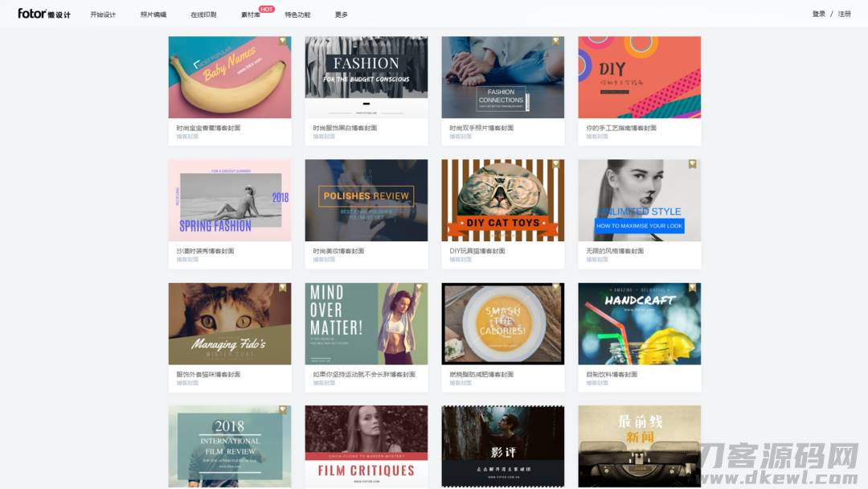Click premium ribbon icon on Unlimited Style card
The image size is (868, 489).
pyautogui.click(x=693, y=165)
